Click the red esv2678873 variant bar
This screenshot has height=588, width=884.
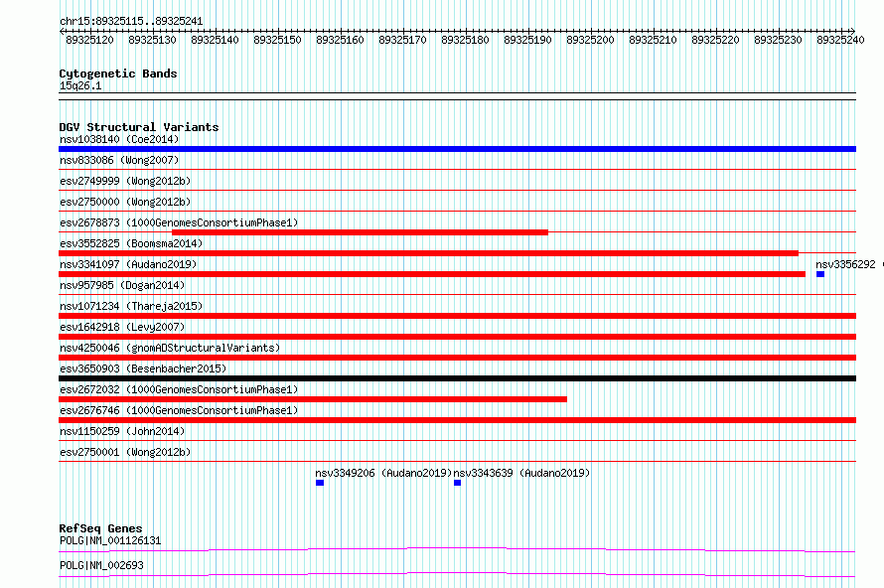pyautogui.click(x=360, y=232)
